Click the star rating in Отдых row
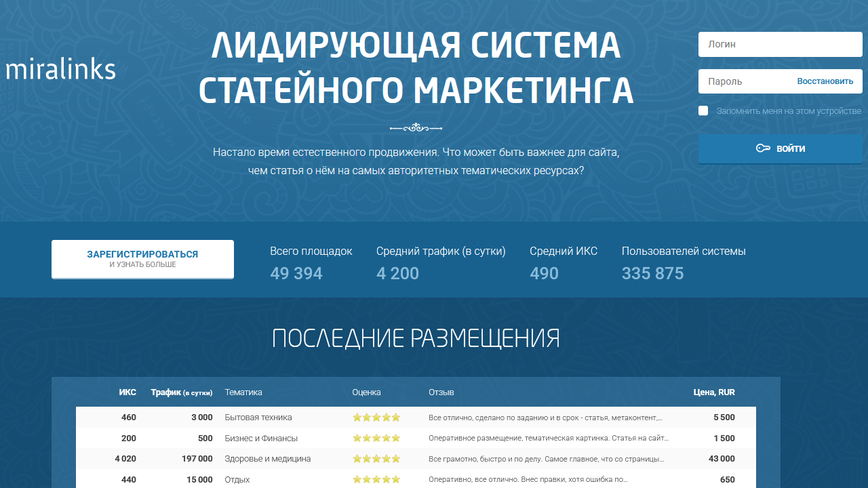Image resolution: width=868 pixels, height=488 pixels. point(376,480)
